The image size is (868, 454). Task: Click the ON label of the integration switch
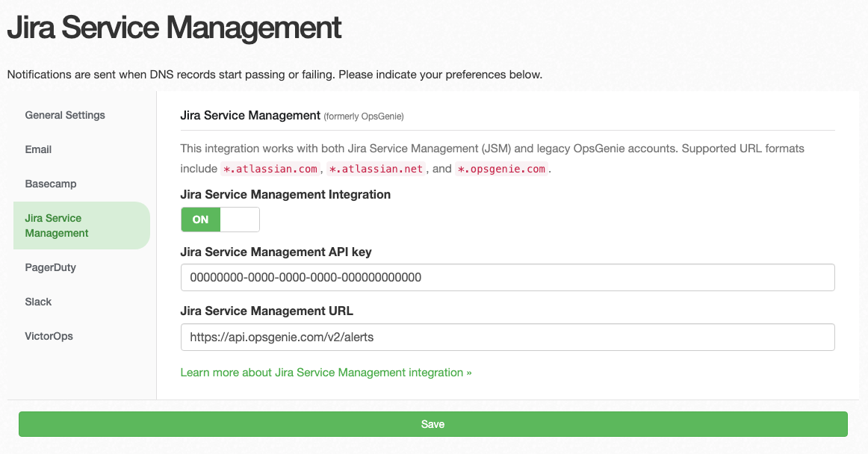click(200, 219)
